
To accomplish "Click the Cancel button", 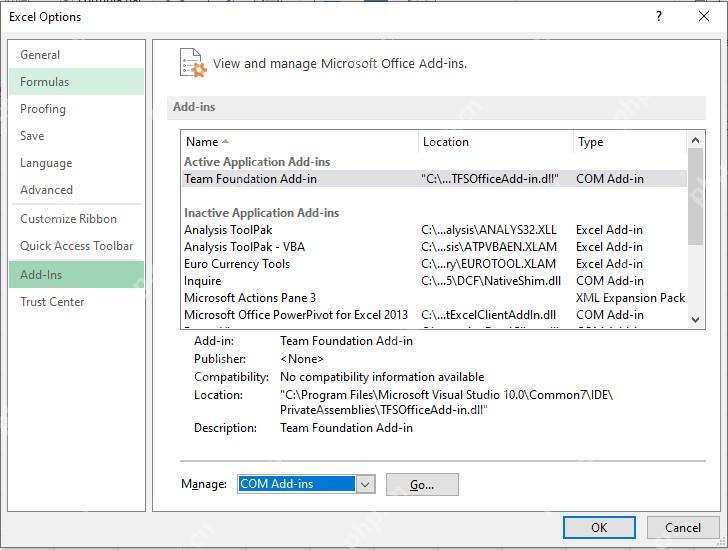I will (x=683, y=527).
